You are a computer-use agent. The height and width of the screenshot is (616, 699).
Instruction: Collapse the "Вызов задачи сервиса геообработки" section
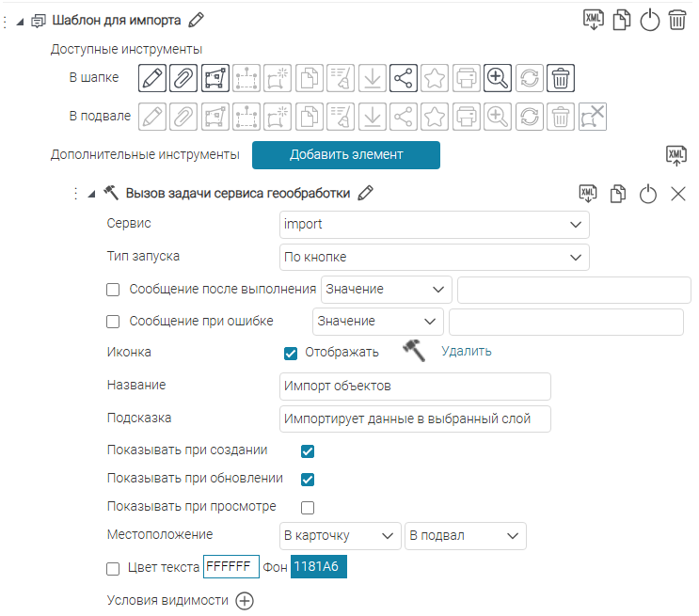91,195
